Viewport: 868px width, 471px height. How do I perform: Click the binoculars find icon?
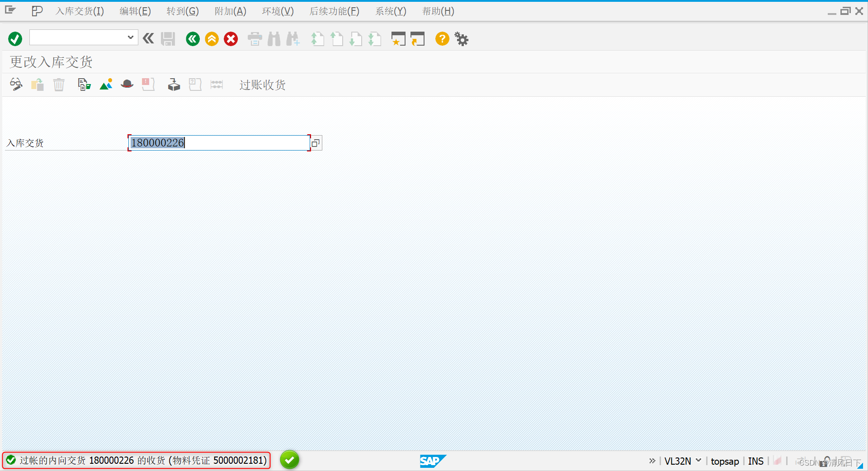pos(274,39)
